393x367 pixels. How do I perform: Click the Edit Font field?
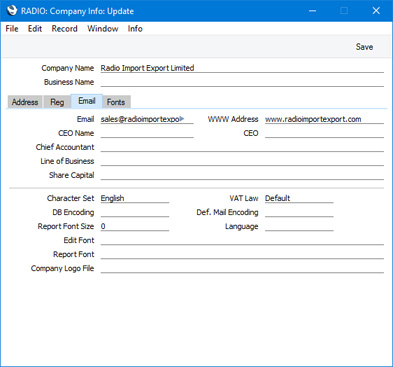click(242, 240)
